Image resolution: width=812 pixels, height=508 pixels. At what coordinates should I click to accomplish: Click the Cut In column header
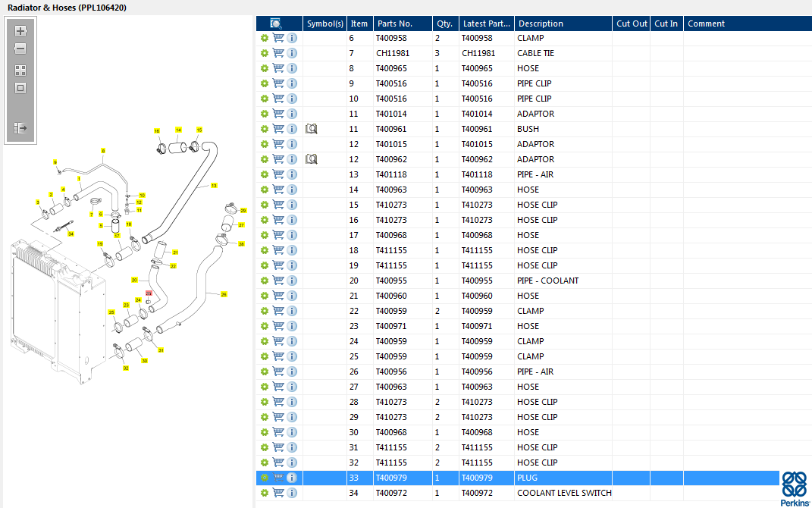pyautogui.click(x=666, y=24)
